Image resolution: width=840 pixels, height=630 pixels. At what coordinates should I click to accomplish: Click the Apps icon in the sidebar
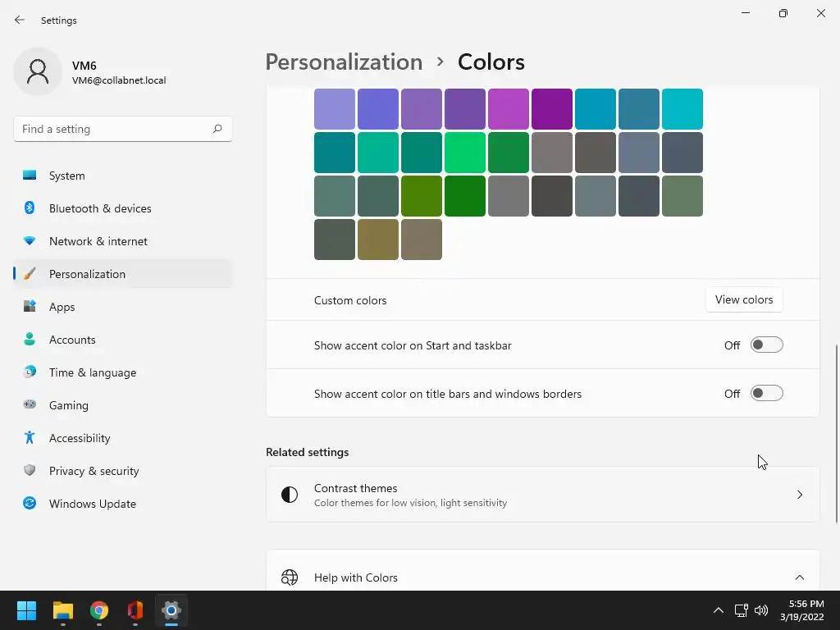[30, 307]
